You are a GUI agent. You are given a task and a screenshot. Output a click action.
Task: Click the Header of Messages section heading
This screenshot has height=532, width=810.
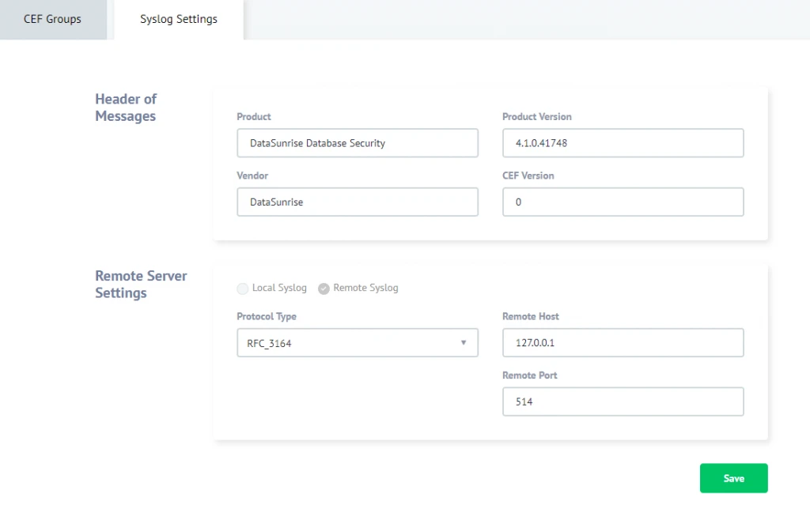tap(126, 108)
